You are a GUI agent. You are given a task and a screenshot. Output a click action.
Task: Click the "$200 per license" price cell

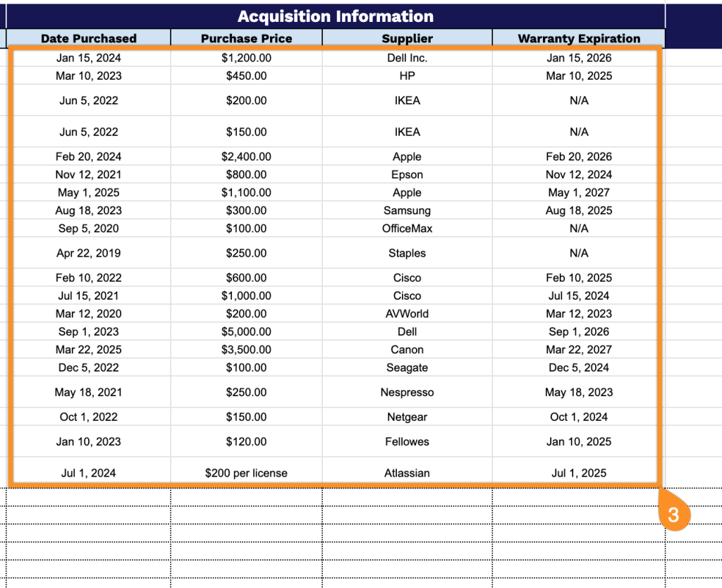246,473
